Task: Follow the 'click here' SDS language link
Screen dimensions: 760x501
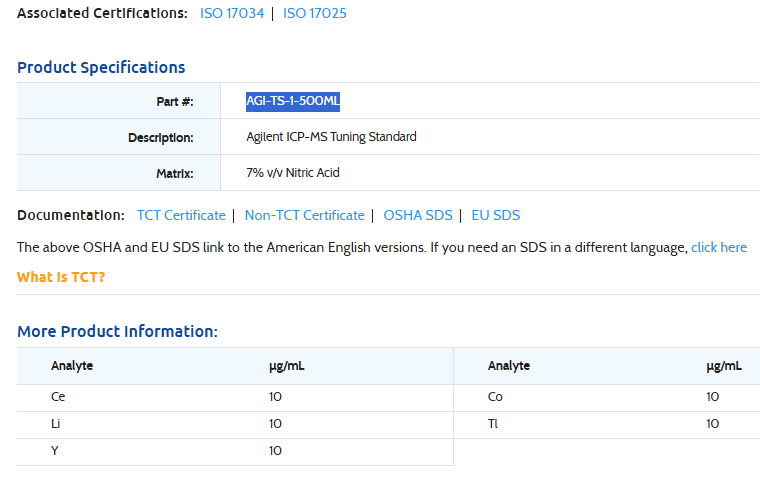Action: tap(718, 247)
